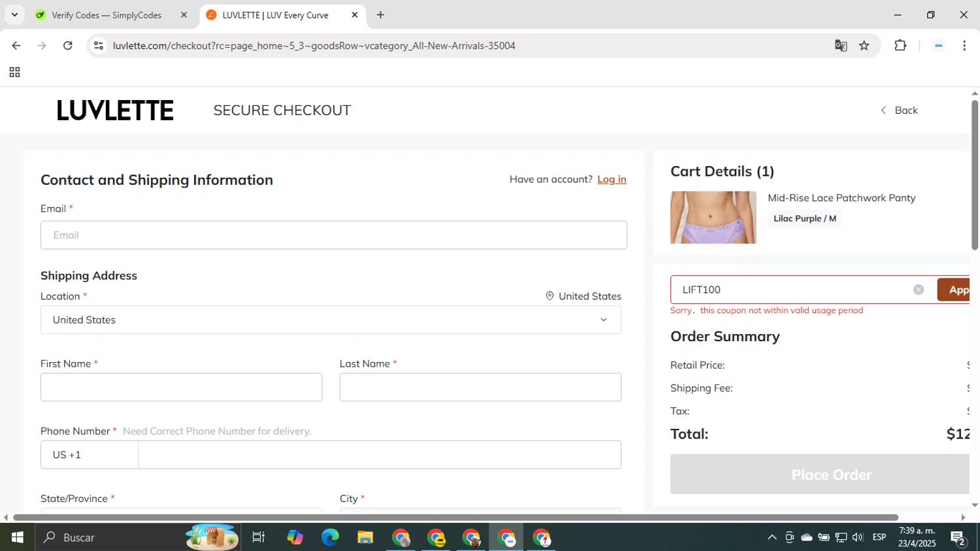Click the coupon field containing LIFT100
Image resolution: width=980 pixels, height=551 pixels.
click(x=794, y=290)
